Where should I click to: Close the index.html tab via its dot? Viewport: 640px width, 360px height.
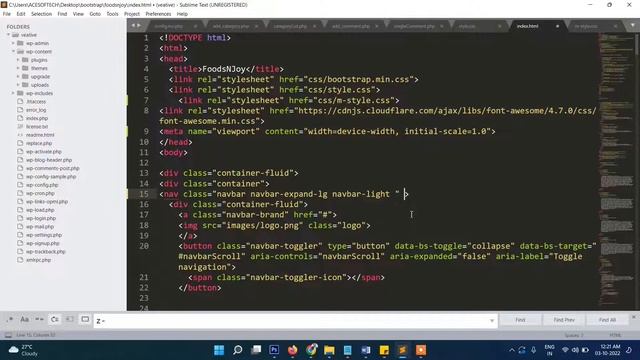(558, 26)
